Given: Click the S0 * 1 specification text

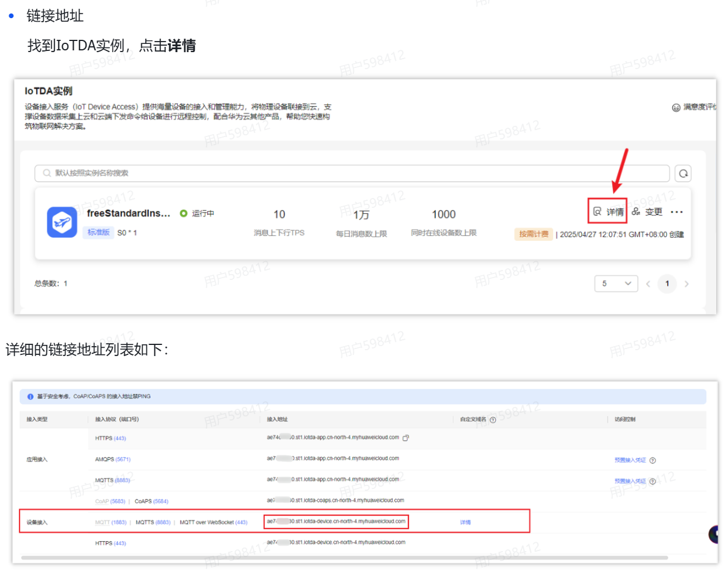Looking at the screenshot, I should tap(127, 233).
